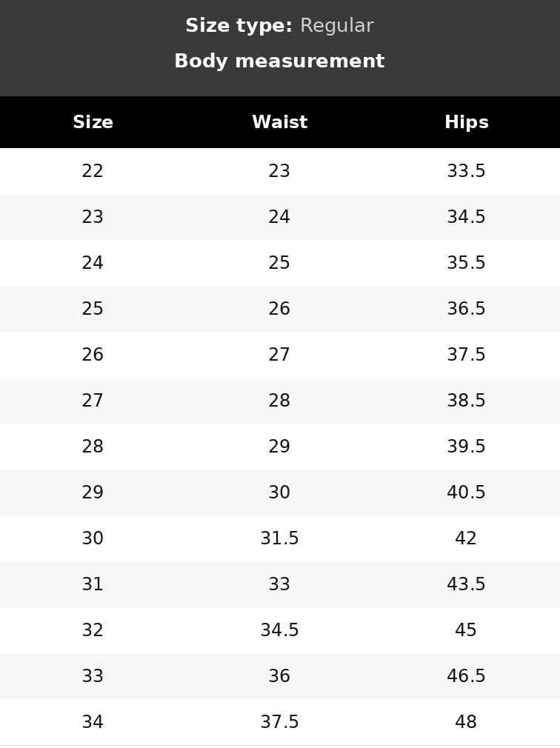Select the size 31 cell
The height and width of the screenshot is (748, 560).
(93, 584)
